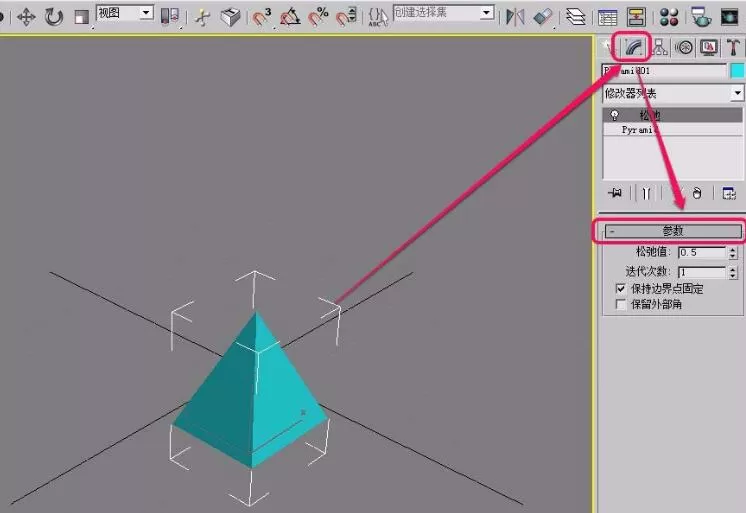Click the 松弛值 spinner arrows
The image size is (746, 513).
(733, 252)
